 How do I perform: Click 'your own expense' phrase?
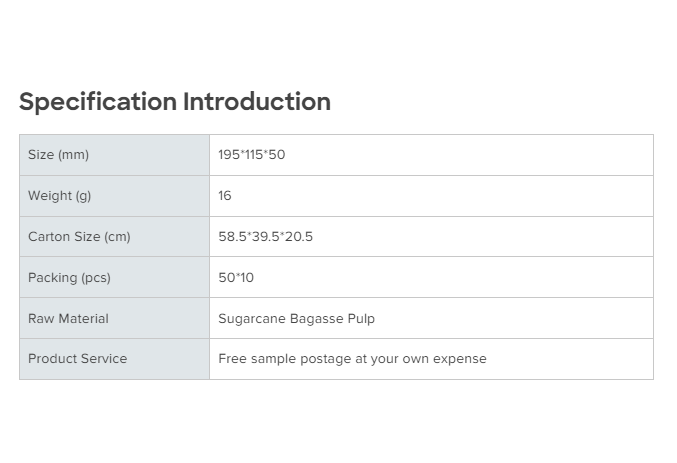pyautogui.click(x=429, y=359)
